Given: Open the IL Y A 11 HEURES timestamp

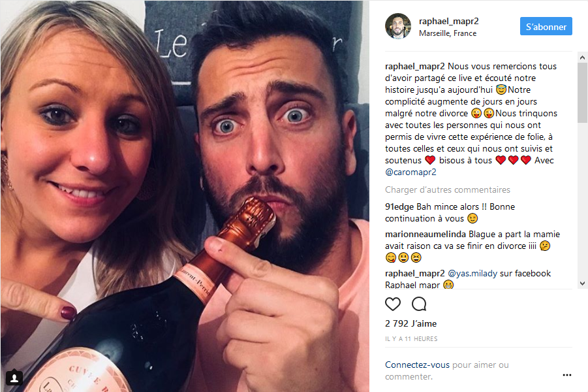Looking at the screenshot, I should point(411,338).
